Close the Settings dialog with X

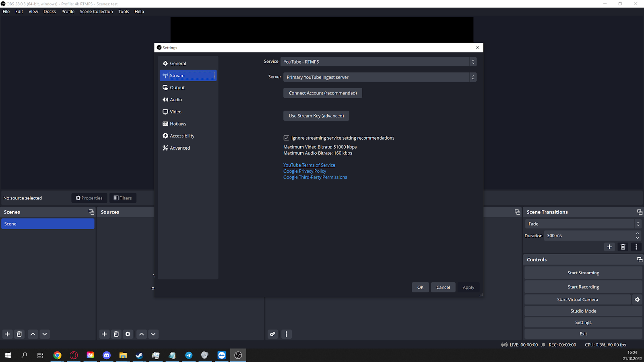point(478,47)
